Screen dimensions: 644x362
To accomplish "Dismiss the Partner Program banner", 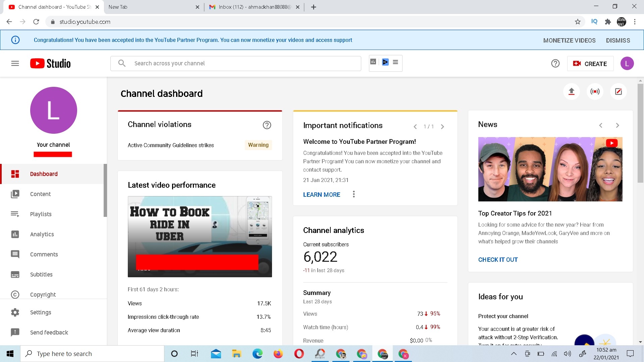I will click(x=618, y=40).
